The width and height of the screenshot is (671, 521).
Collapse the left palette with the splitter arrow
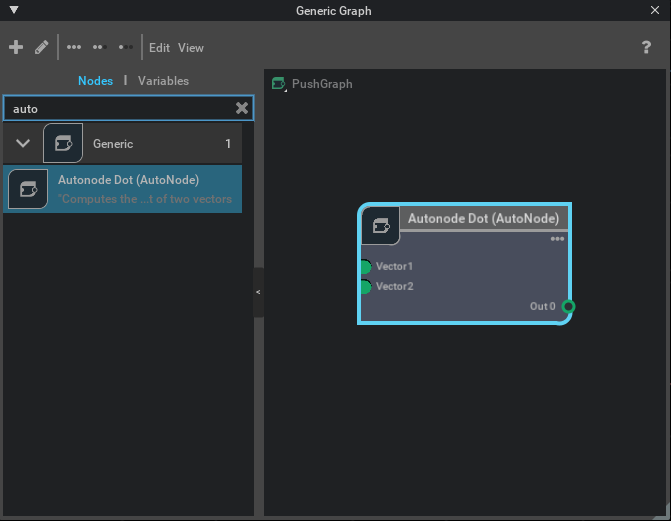258,292
